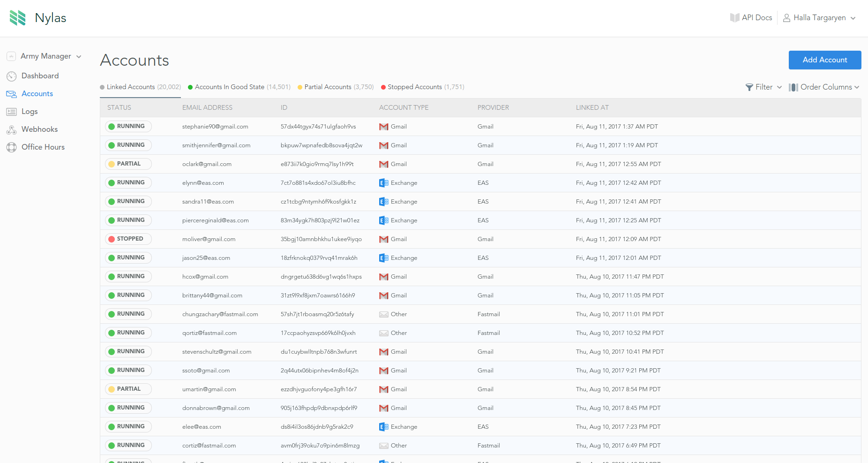This screenshot has width=868, height=463.
Task: Click ID avm0frj39oku7o9pin6m8lmzg
Action: (320, 446)
